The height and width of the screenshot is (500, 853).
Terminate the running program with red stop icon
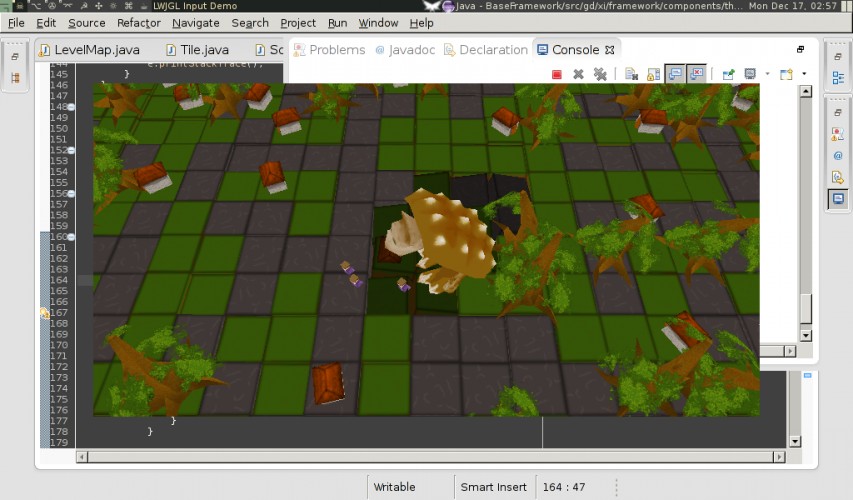tap(557, 75)
